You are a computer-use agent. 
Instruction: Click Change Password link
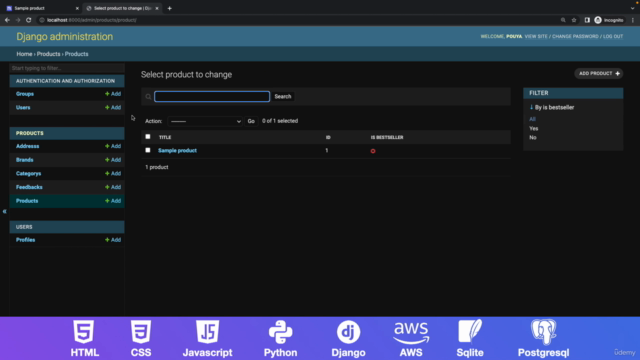pos(575,36)
